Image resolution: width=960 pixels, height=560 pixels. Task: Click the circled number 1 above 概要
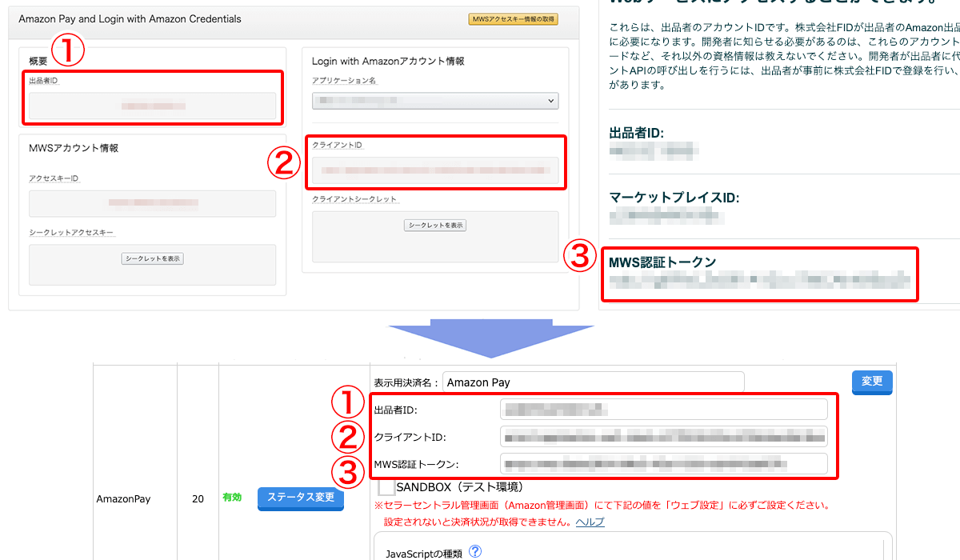[68, 51]
